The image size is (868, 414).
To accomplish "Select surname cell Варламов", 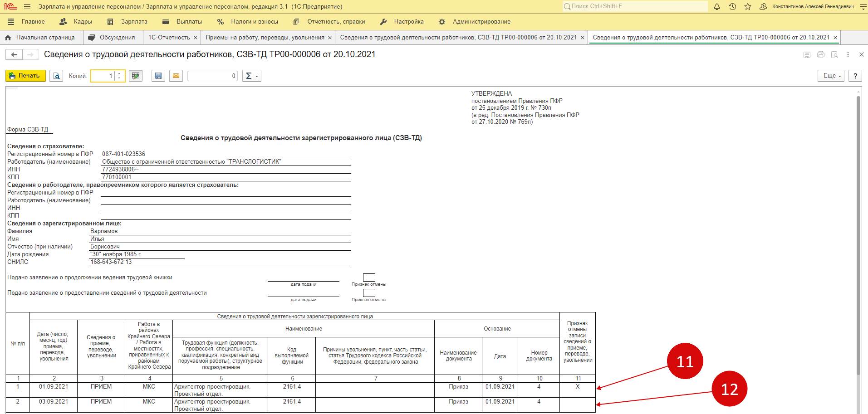I will [220, 231].
